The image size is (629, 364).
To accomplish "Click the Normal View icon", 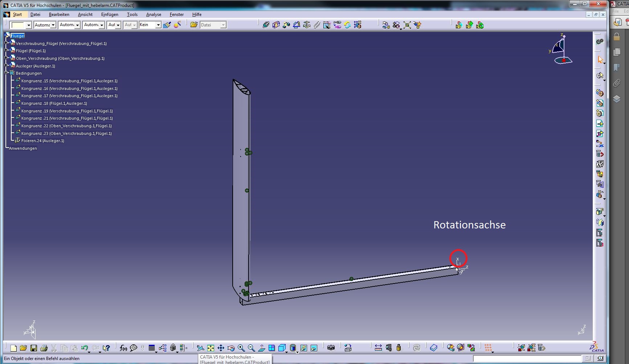I will point(262,348).
